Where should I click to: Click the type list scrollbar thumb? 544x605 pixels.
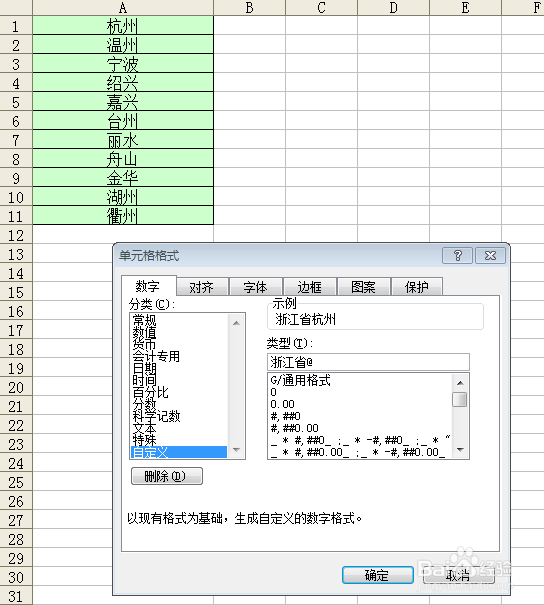click(x=460, y=399)
